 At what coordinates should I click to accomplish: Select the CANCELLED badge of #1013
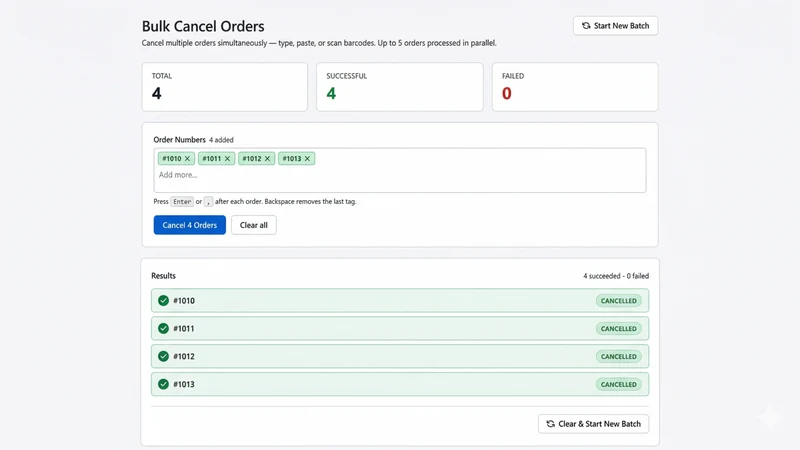(618, 384)
